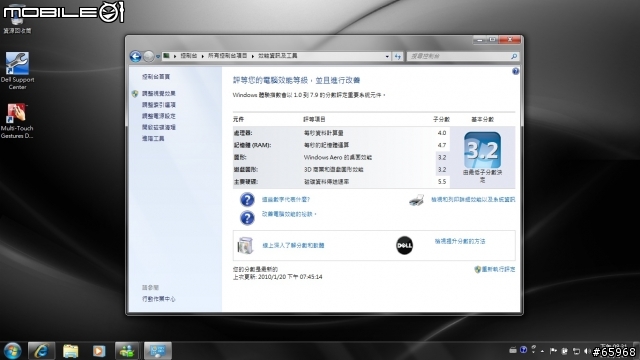Open Windows Live Messenger taskbar icon

(x=127, y=351)
